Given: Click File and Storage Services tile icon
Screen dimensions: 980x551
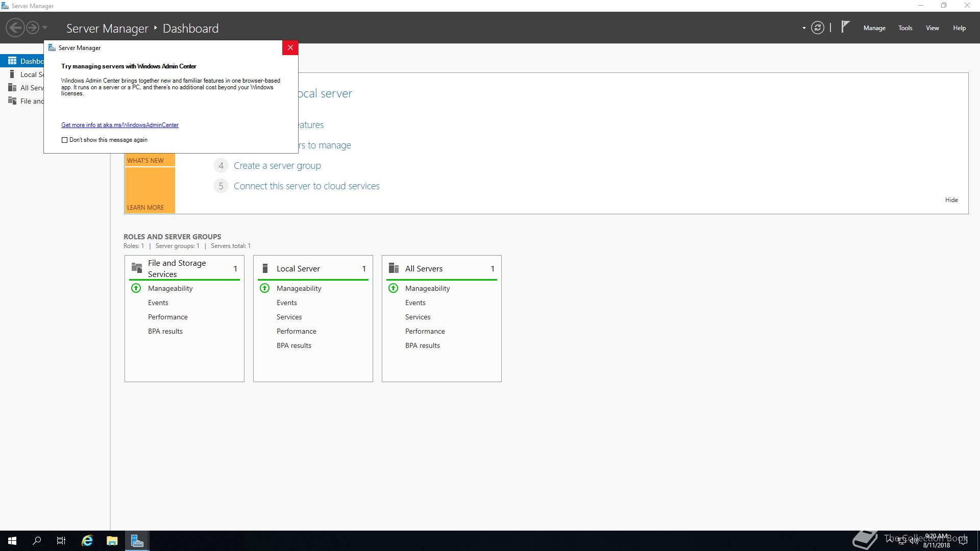Looking at the screenshot, I should (137, 268).
